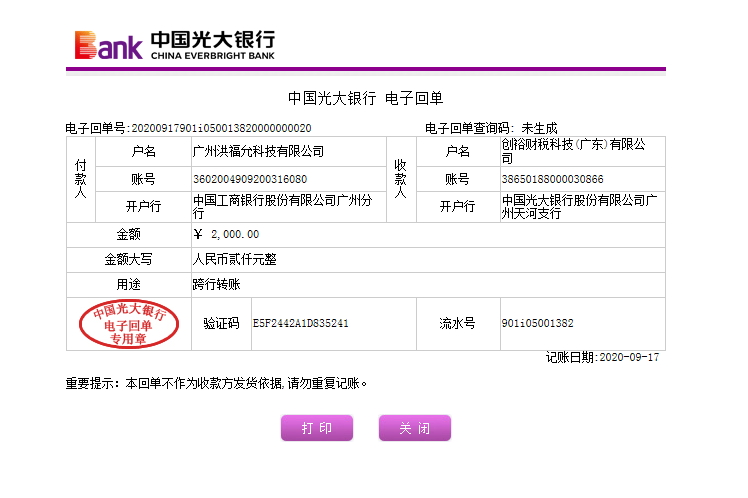Click the 重要提示 notice text
The width and height of the screenshot is (748, 498).
[216, 384]
